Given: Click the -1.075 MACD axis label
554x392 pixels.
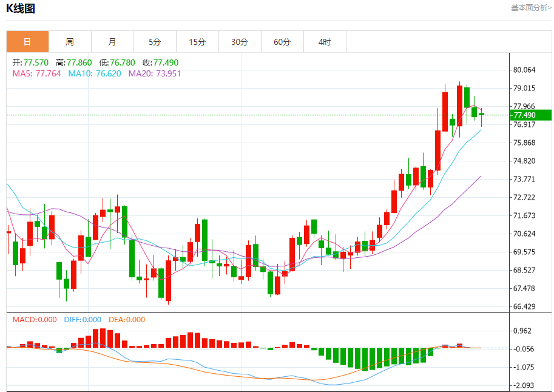Looking at the screenshot, I should tap(522, 367).
